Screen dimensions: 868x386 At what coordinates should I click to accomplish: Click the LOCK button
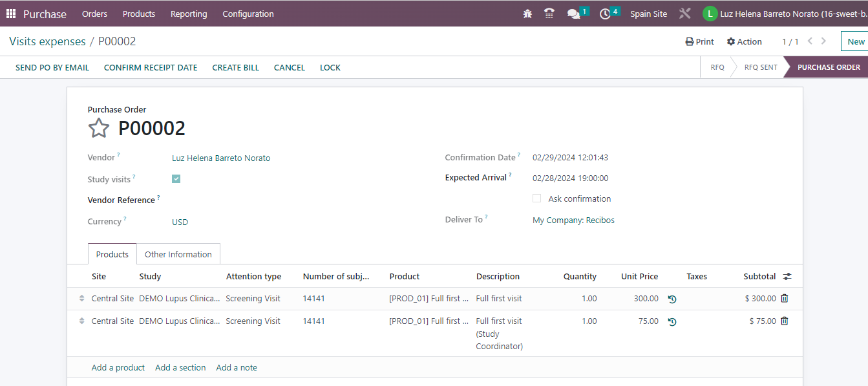coord(330,67)
